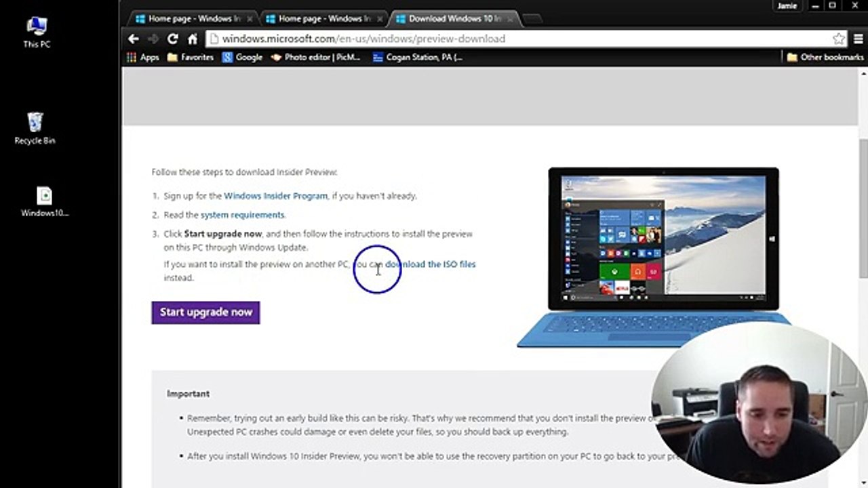The height and width of the screenshot is (488, 868).
Task: Follow the Windows Insider Program link
Action: point(276,196)
